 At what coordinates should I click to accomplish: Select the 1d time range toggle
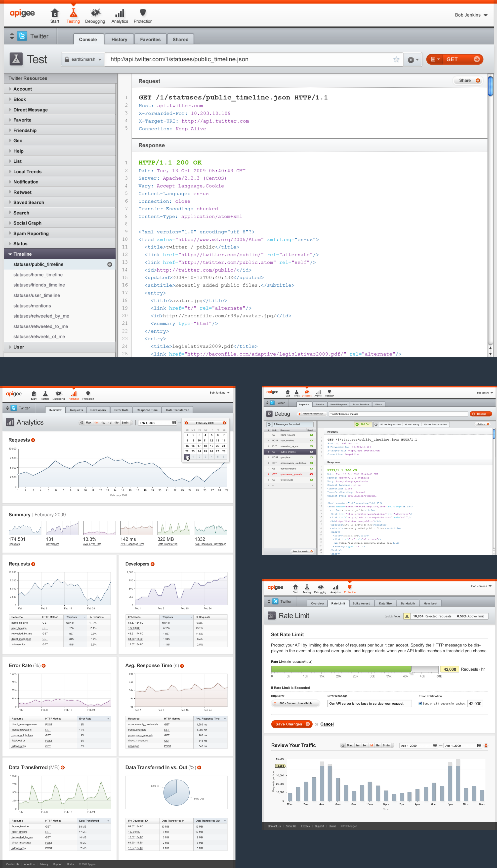[x=371, y=745]
